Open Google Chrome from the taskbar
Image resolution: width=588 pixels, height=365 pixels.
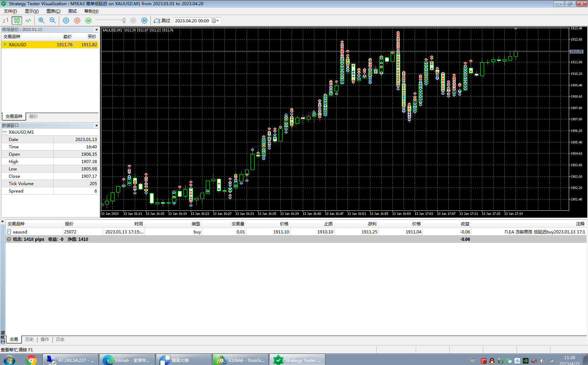pos(31,360)
